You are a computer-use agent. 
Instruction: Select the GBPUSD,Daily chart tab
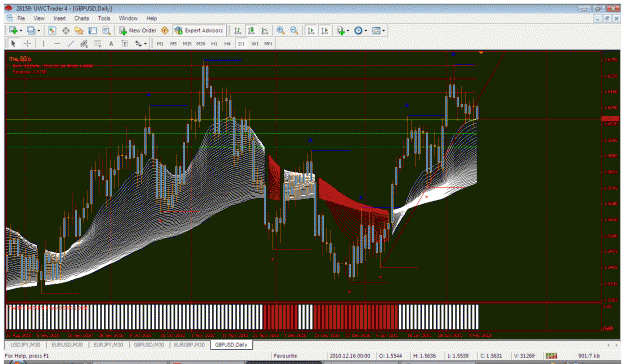coord(231,345)
